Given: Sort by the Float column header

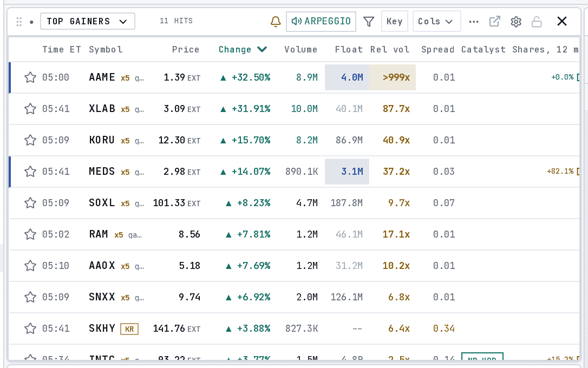Looking at the screenshot, I should [349, 49].
